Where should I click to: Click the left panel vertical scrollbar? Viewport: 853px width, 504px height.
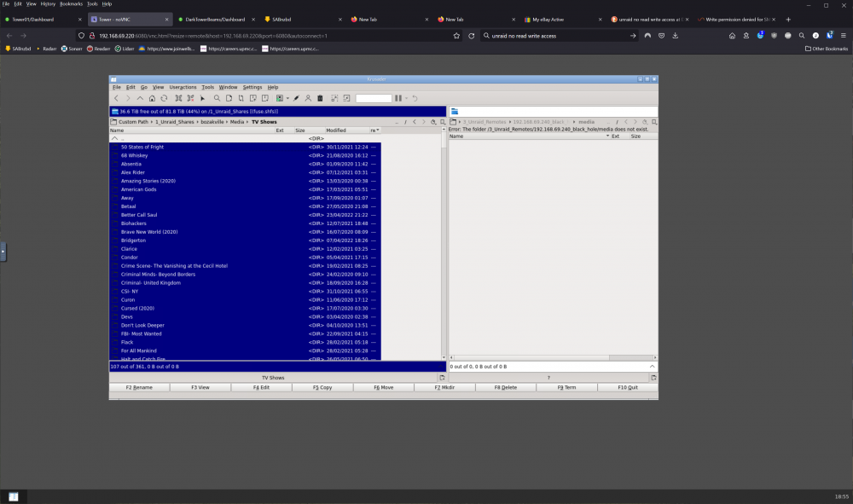[x=444, y=245]
